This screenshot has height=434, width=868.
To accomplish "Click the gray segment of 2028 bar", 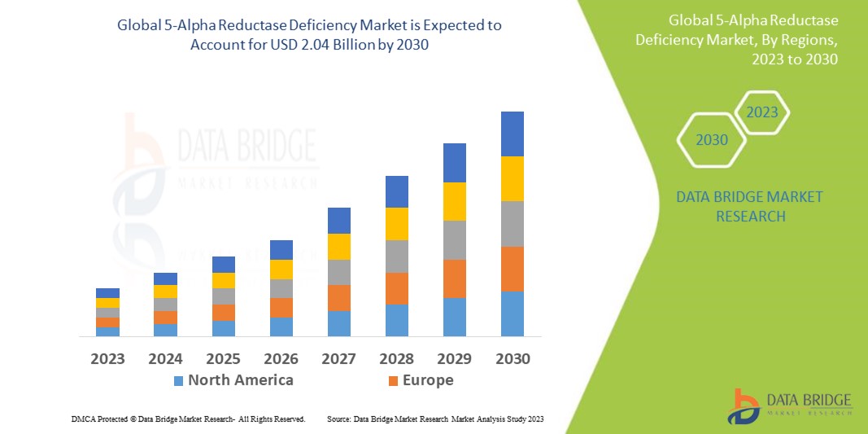I will [x=396, y=256].
